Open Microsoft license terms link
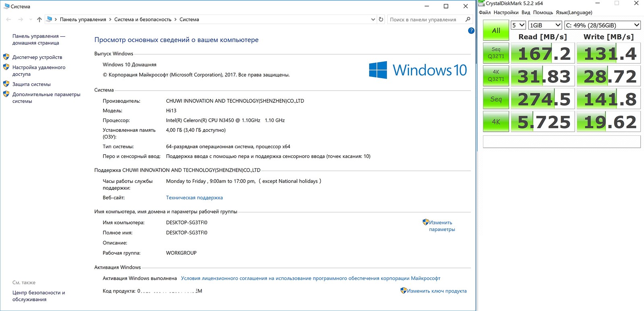Viewport: 644px width, 311px height. [311, 278]
